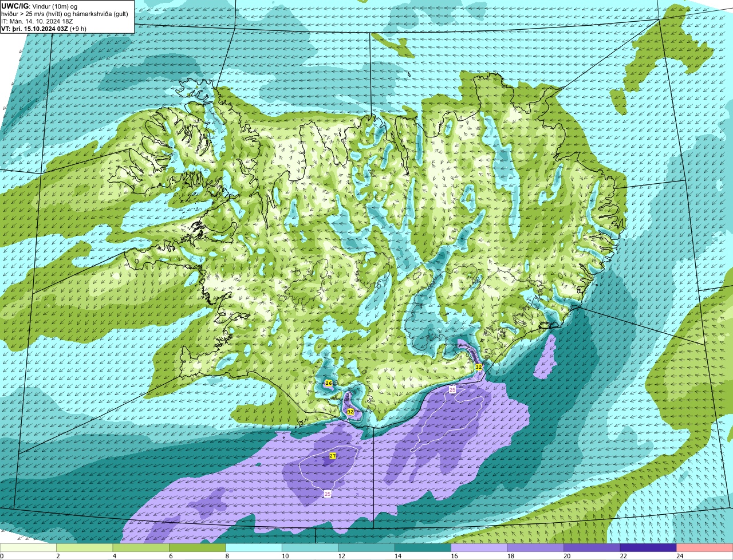This screenshot has width=733, height=560.
Task: Click the yellow "32" label just below the 26 label
Action: [350, 412]
